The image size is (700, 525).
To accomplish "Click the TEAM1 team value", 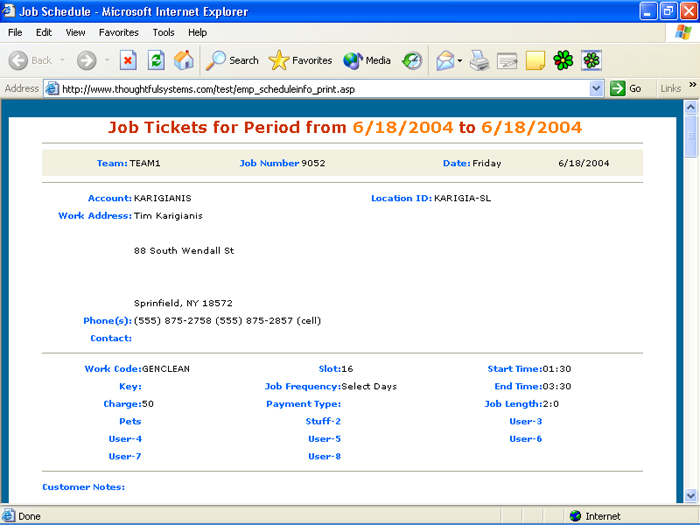I will click(145, 163).
